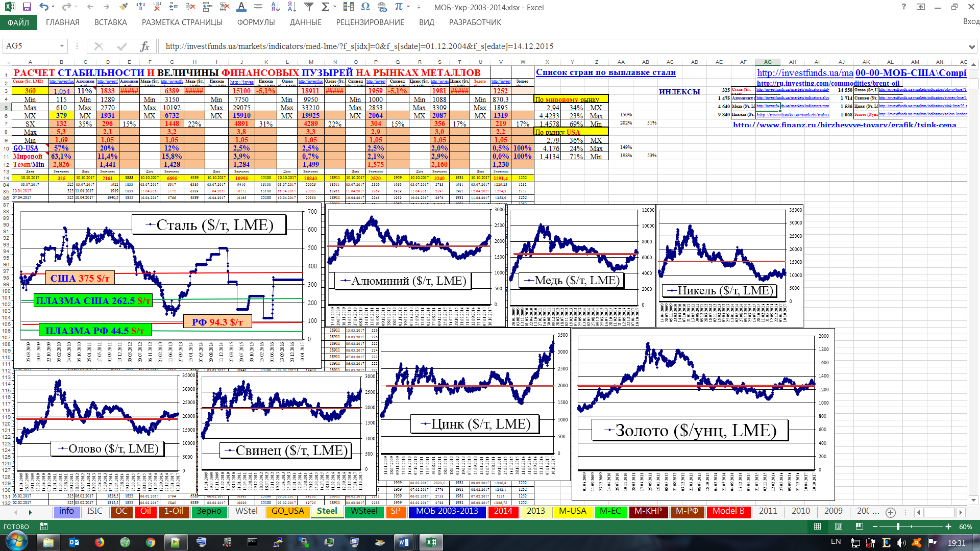Open the ФОРМУЛЫ ribbon tab

[256, 22]
